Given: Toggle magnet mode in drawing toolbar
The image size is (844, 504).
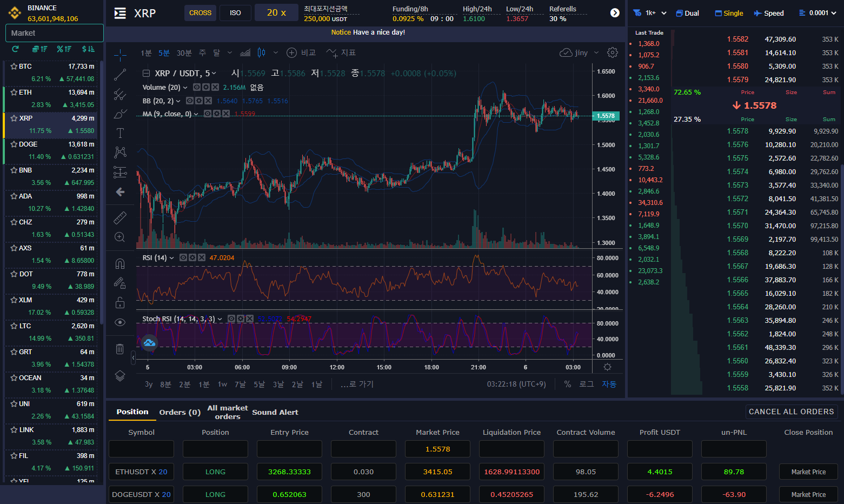Looking at the screenshot, I should (120, 263).
